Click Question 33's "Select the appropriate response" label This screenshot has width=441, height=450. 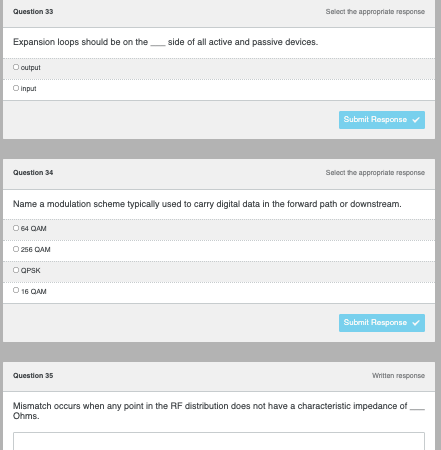pyautogui.click(x=375, y=12)
